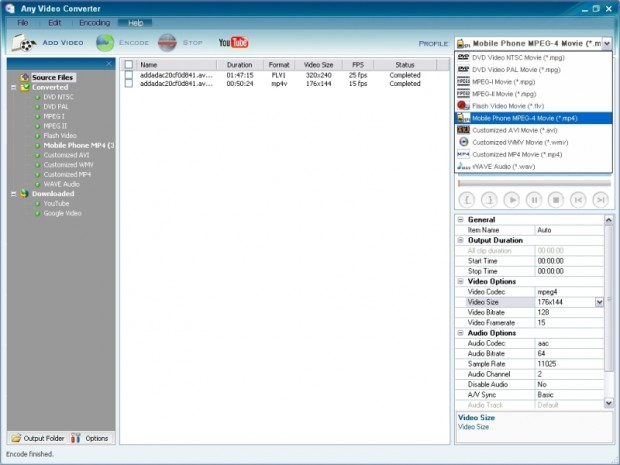Click the Encode label button
This screenshot has width=620, height=465.
pyautogui.click(x=134, y=43)
